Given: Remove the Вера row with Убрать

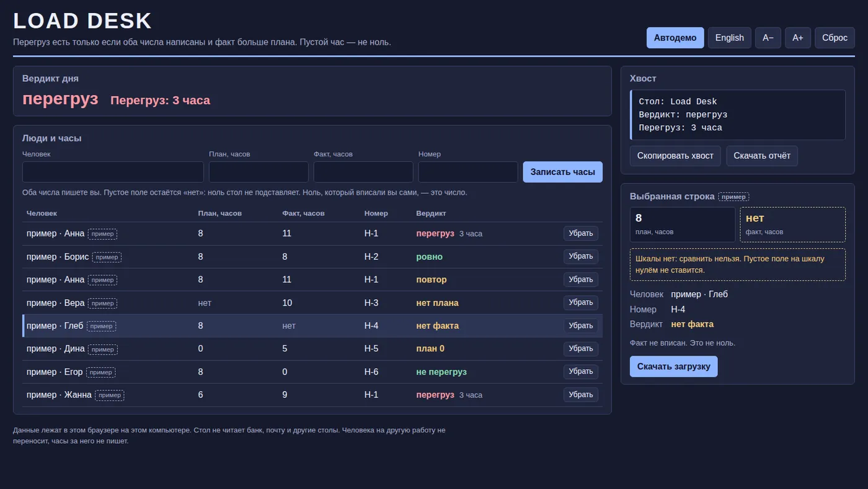Looking at the screenshot, I should pos(581,303).
